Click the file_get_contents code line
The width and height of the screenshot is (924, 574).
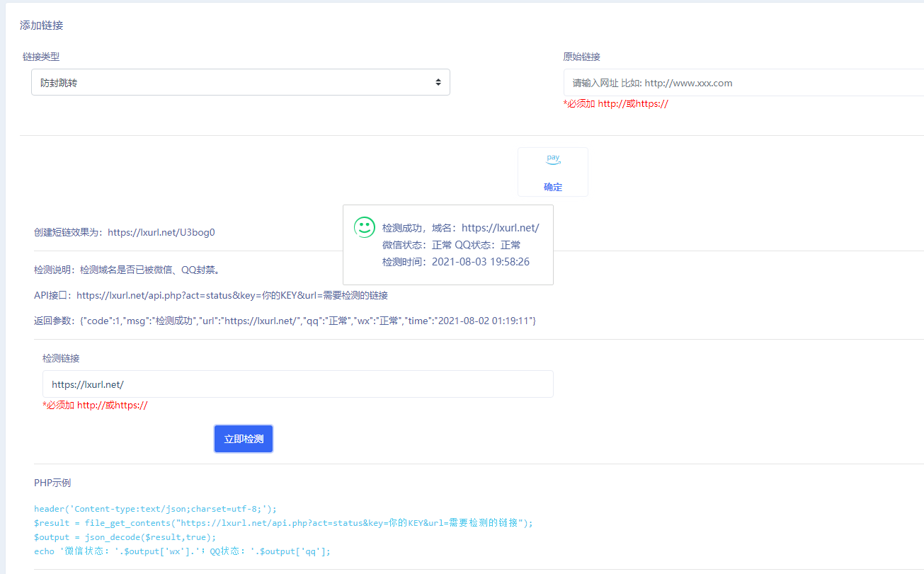click(283, 523)
